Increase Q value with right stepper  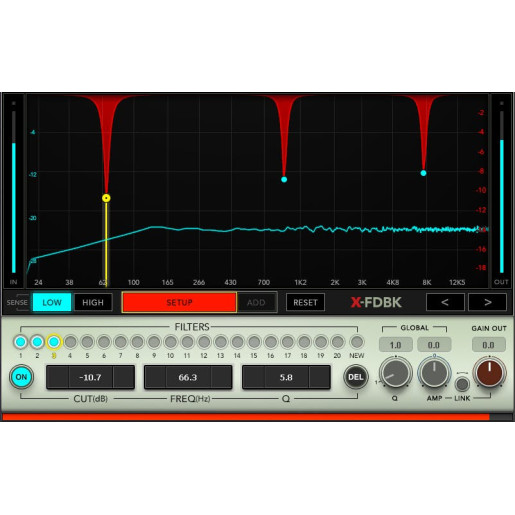tap(320, 377)
